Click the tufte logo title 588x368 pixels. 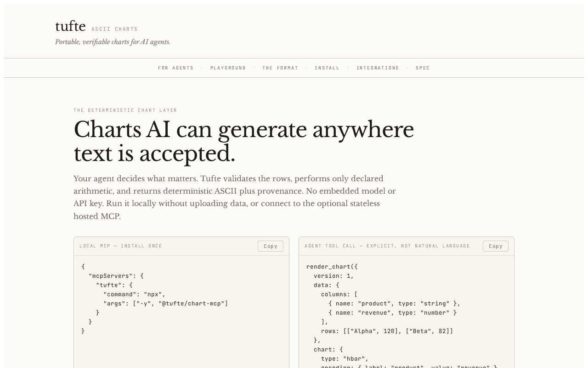coord(70,27)
